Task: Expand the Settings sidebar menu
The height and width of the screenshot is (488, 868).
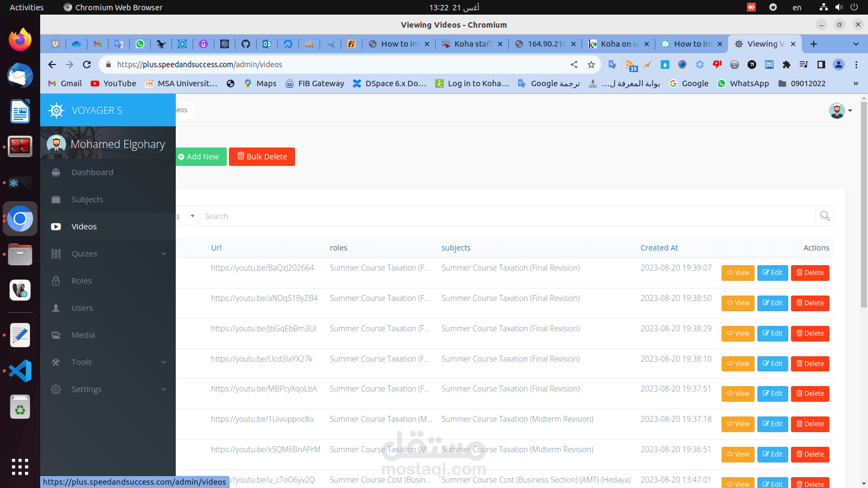Action: 108,389
